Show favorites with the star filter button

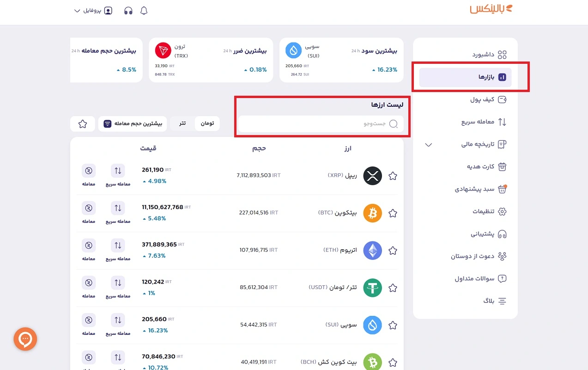tap(83, 124)
